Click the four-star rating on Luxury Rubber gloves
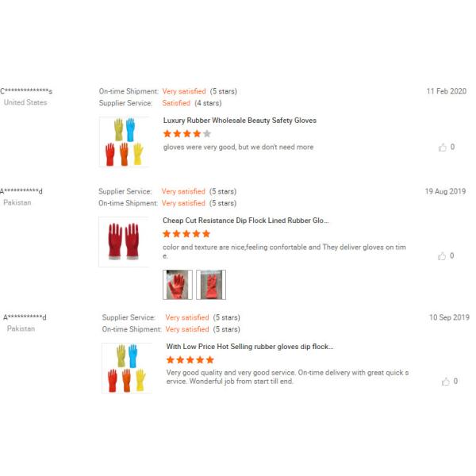Viewport: 476px width, 476px height. point(186,134)
